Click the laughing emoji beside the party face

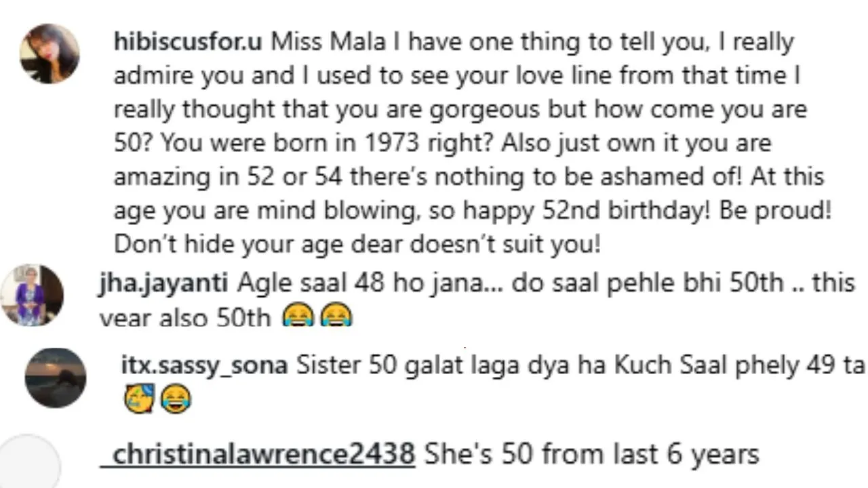click(x=175, y=399)
